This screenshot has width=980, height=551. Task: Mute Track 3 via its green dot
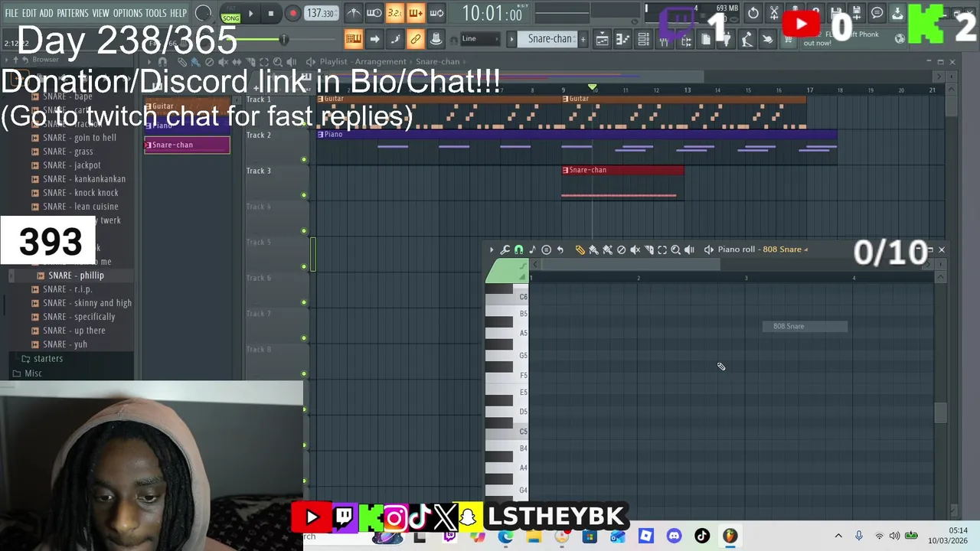(304, 195)
